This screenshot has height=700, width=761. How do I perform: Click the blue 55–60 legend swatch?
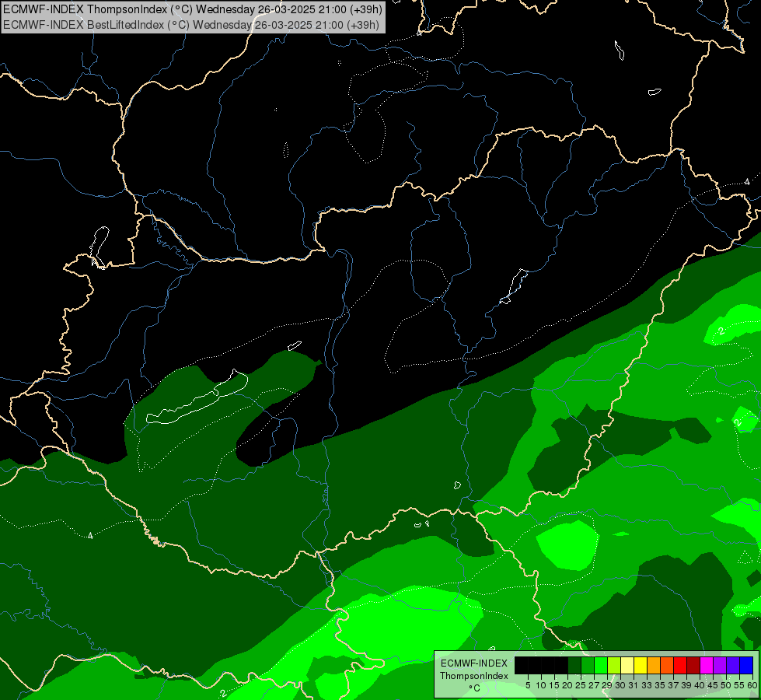[746, 666]
